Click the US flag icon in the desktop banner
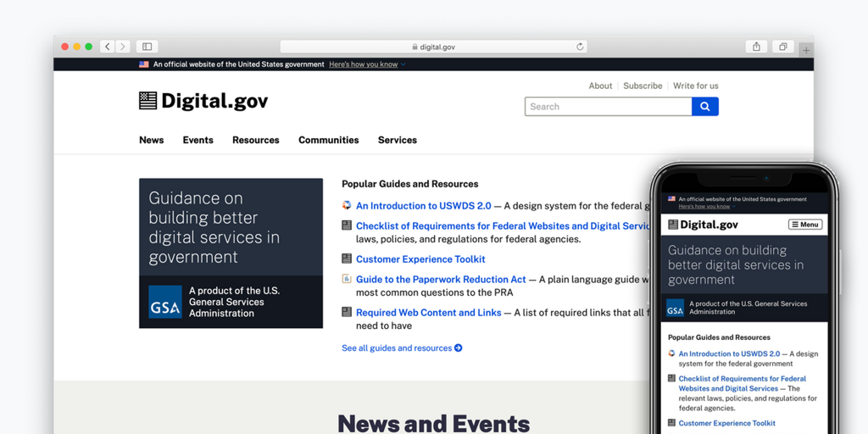 coord(144,64)
